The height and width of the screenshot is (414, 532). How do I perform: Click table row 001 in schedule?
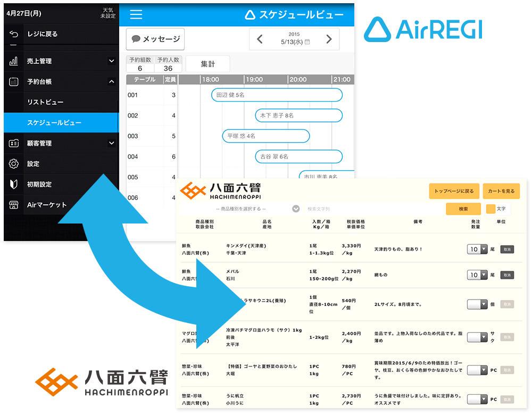point(152,95)
